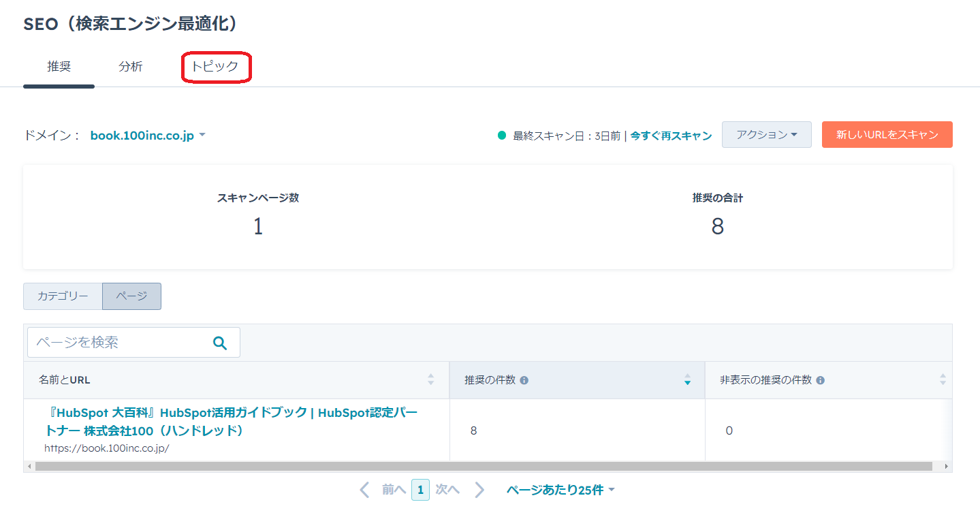Select the ページ view toggle
The width and height of the screenshot is (980, 530).
pos(131,296)
